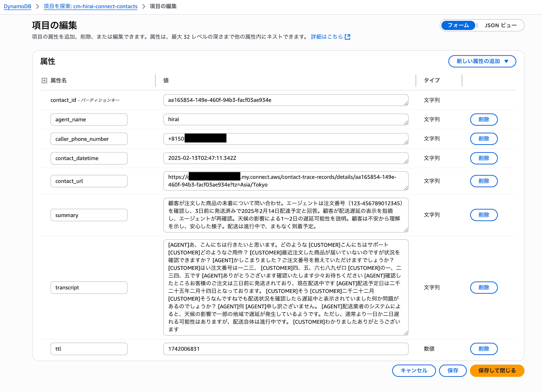The height and width of the screenshot is (392, 542).
Task: Focus the transcript value text area
Action: [286, 287]
